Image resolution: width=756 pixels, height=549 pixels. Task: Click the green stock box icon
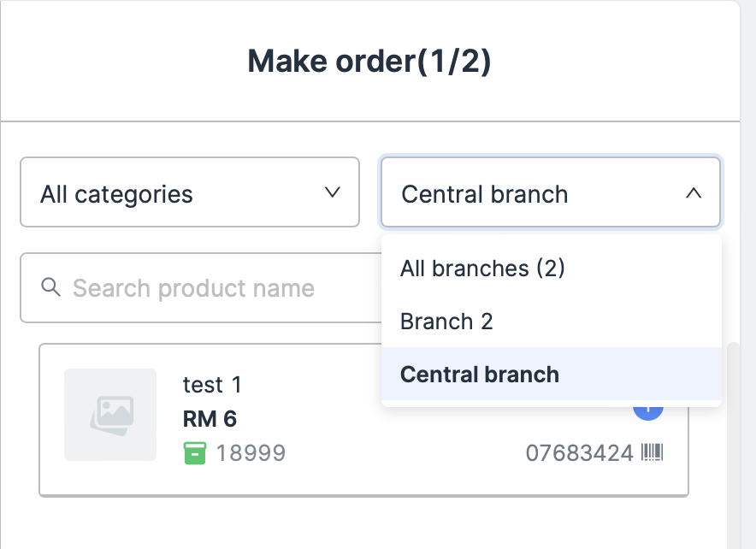pos(195,453)
